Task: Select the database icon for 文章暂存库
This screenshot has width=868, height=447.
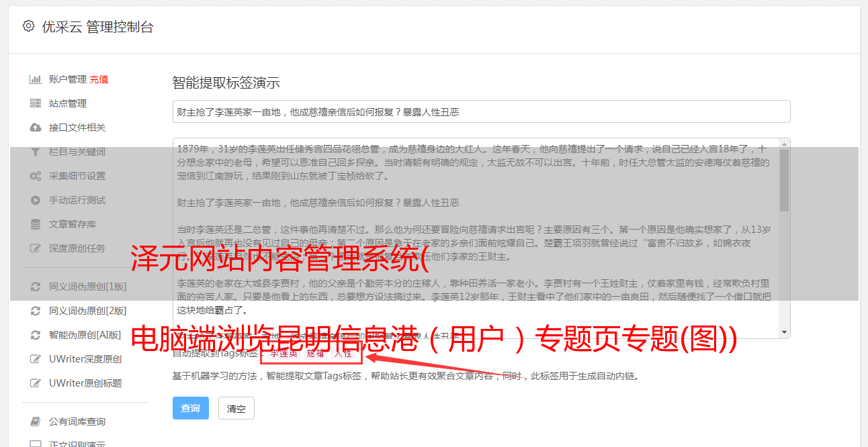Action: point(36,224)
